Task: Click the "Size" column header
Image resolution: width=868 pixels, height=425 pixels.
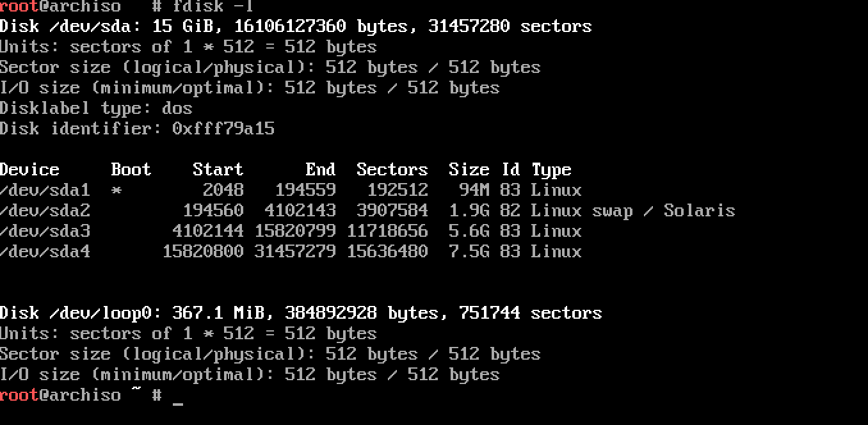Action: (469, 170)
